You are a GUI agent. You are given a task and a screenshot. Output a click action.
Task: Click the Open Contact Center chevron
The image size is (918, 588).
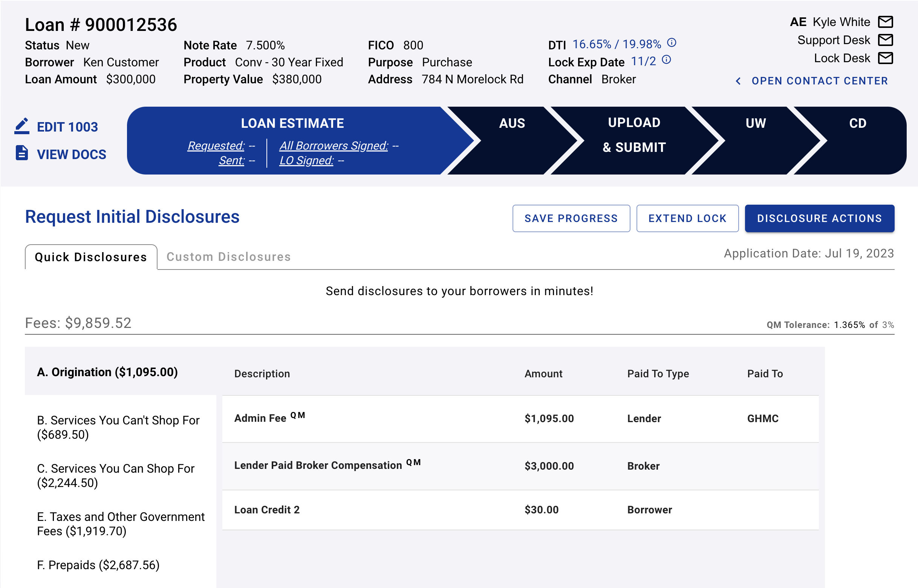[x=737, y=81]
